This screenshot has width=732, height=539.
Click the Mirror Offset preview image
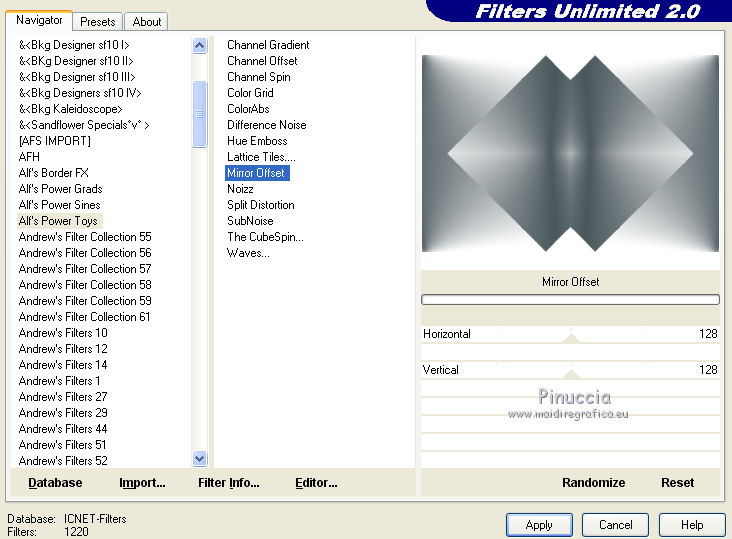coord(570,154)
